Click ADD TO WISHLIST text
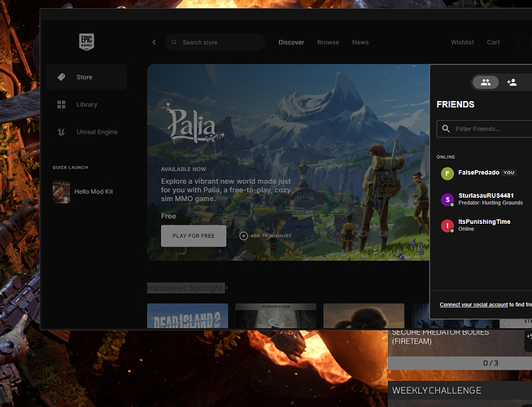This screenshot has height=407, width=532. tap(271, 235)
